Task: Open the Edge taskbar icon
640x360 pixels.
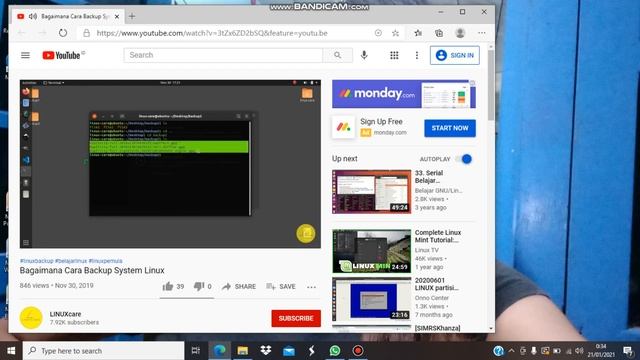Action: point(220,351)
